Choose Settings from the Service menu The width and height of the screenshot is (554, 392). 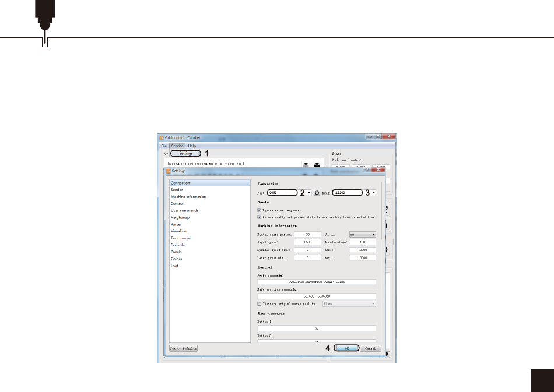click(185, 153)
